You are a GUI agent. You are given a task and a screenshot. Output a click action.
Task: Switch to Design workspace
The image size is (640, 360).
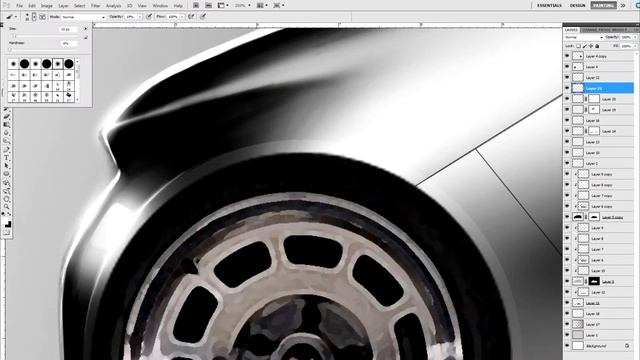tap(578, 6)
